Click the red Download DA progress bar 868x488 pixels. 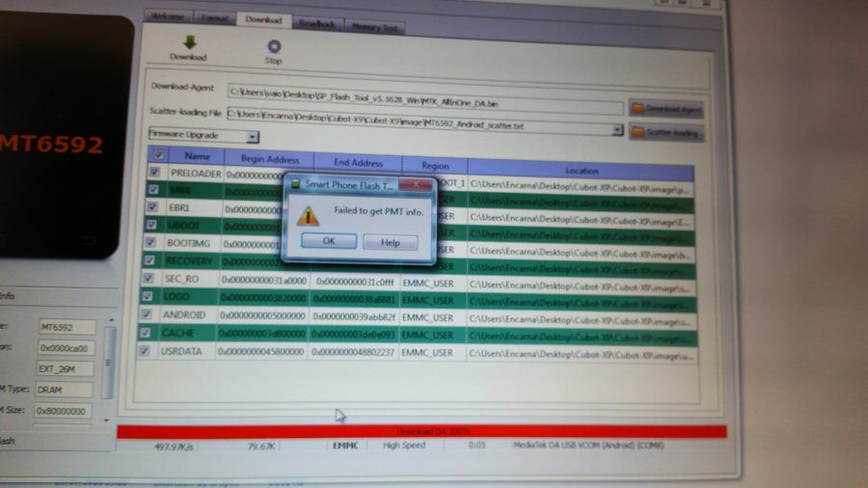(421, 431)
